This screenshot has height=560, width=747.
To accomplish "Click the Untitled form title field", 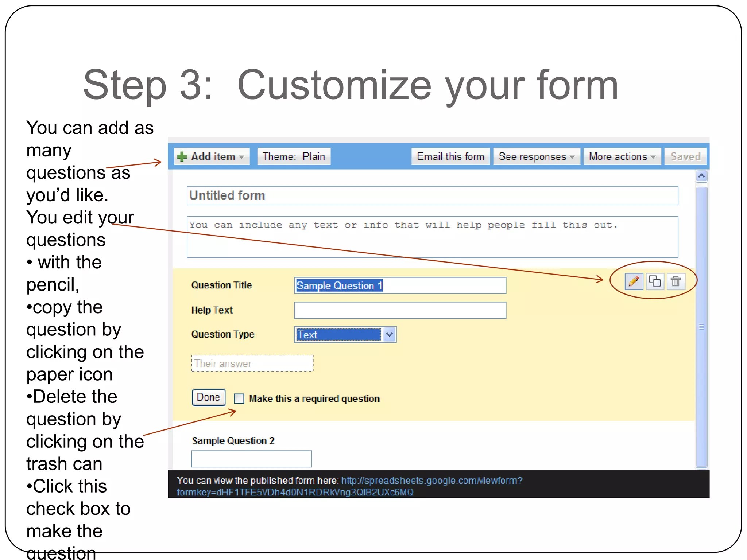I will click(432, 196).
